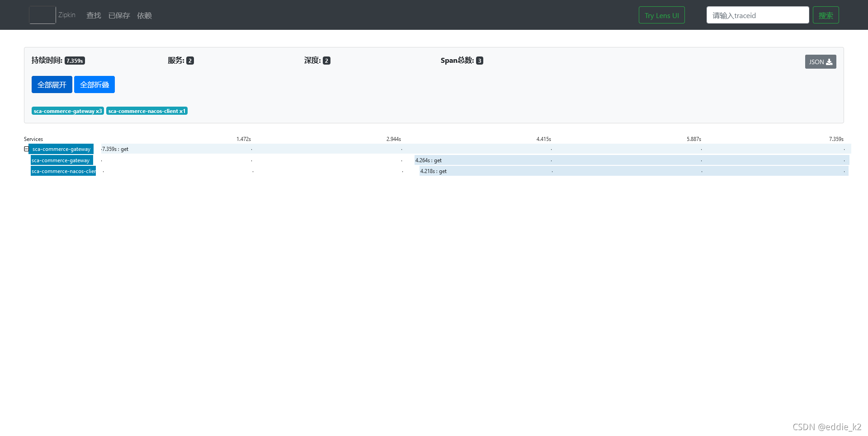
Task: Click the Zipkin logo image
Action: point(42,15)
